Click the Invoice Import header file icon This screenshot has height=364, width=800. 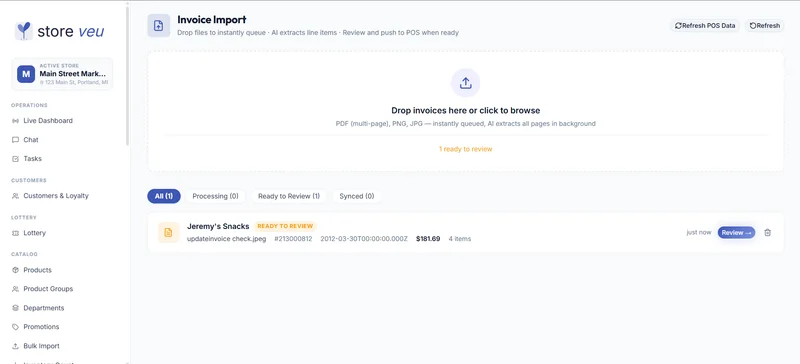tap(159, 26)
